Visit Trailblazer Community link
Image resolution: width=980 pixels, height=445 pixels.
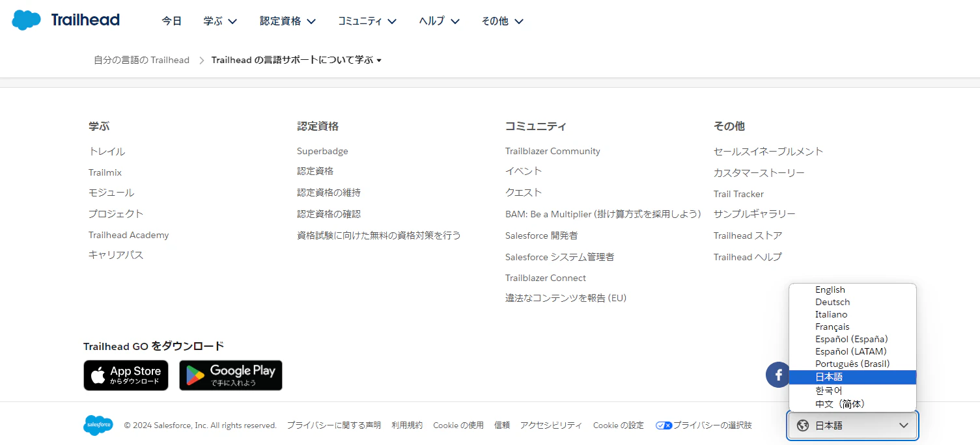point(553,151)
